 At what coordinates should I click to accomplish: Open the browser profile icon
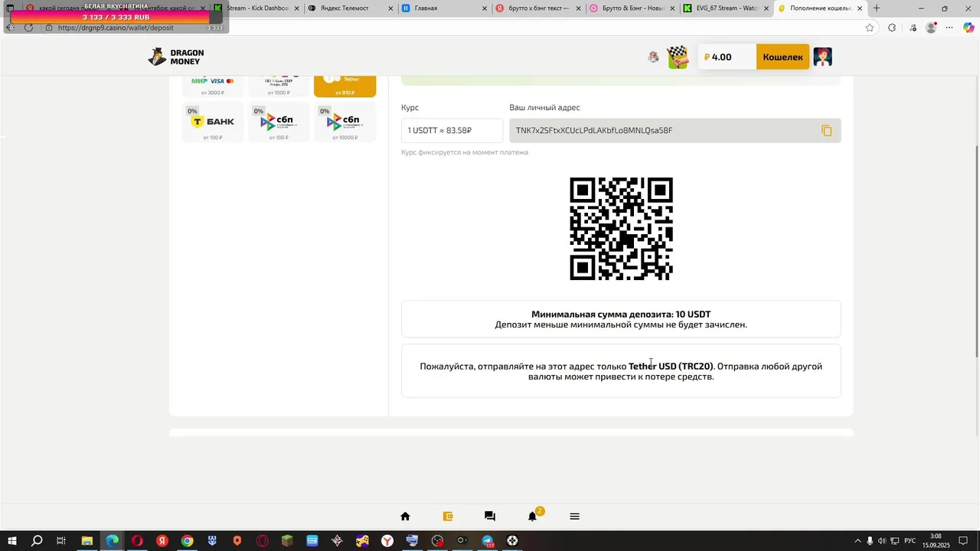(x=931, y=28)
